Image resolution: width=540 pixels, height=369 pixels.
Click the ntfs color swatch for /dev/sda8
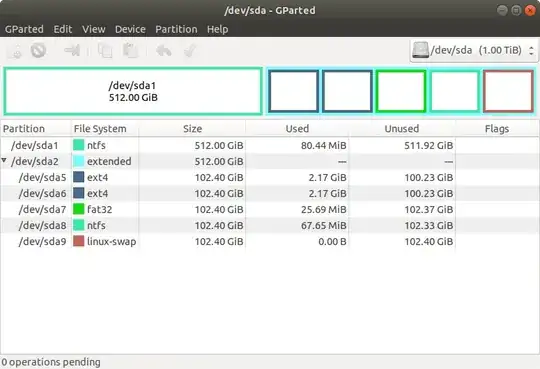[79, 225]
